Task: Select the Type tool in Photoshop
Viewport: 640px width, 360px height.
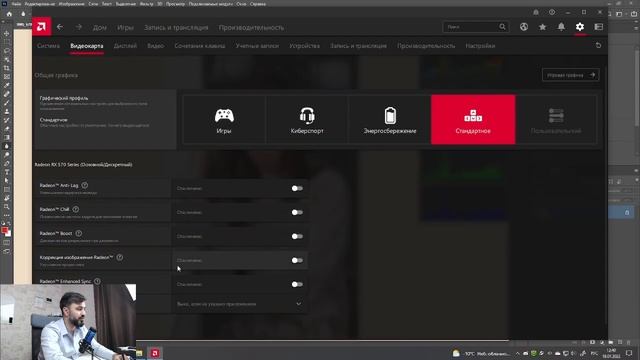Action: (x=7, y=172)
